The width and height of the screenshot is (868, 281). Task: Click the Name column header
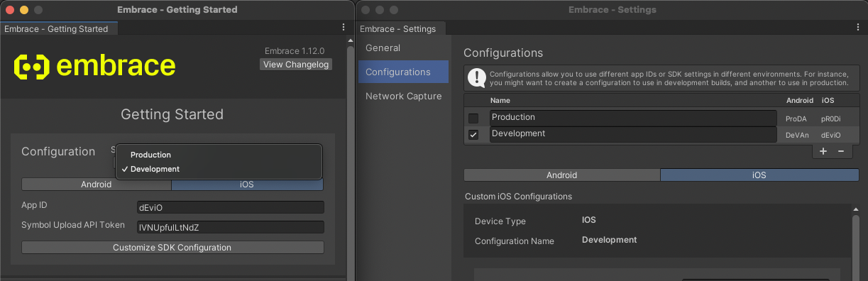pos(500,101)
